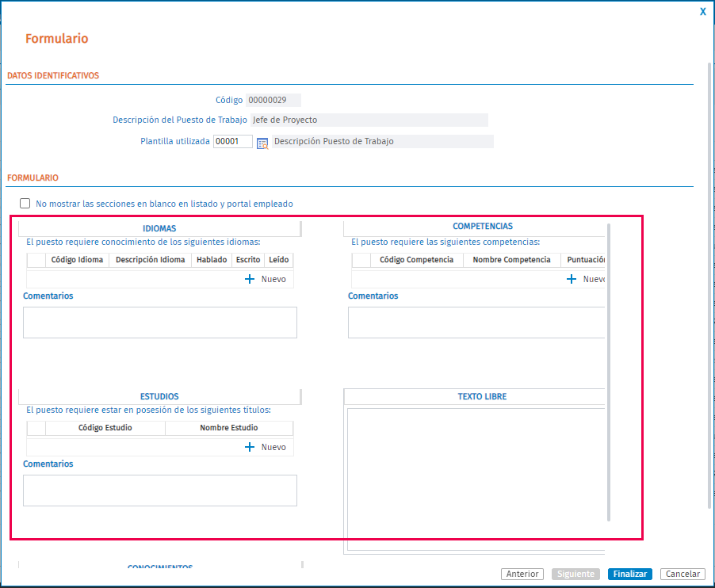Click the plus icon under Idiomas table
The width and height of the screenshot is (715, 588).
point(250,279)
